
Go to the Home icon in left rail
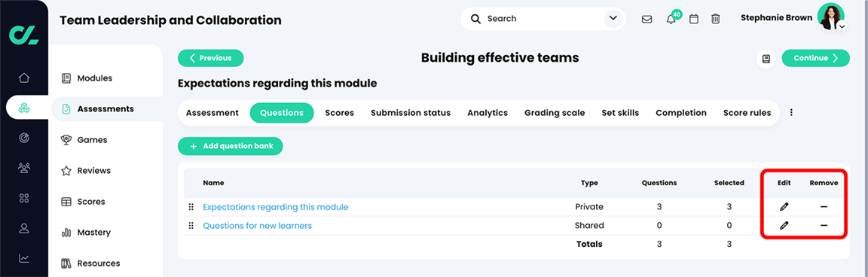(x=24, y=78)
